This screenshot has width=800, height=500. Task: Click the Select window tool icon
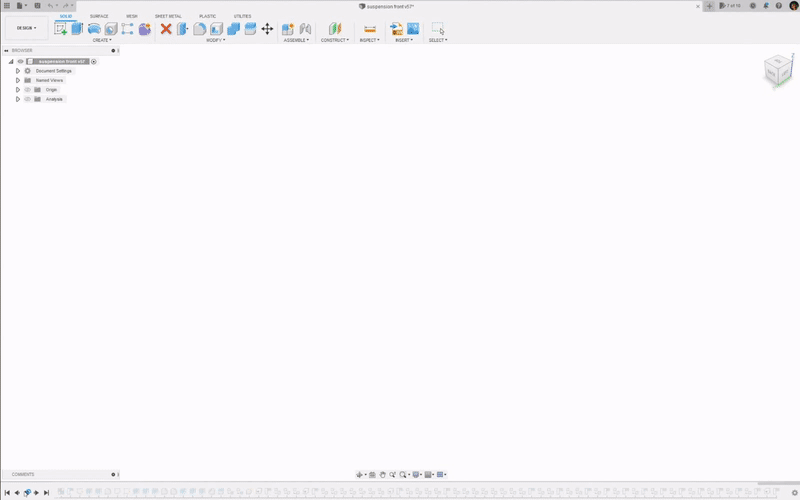[x=438, y=29]
